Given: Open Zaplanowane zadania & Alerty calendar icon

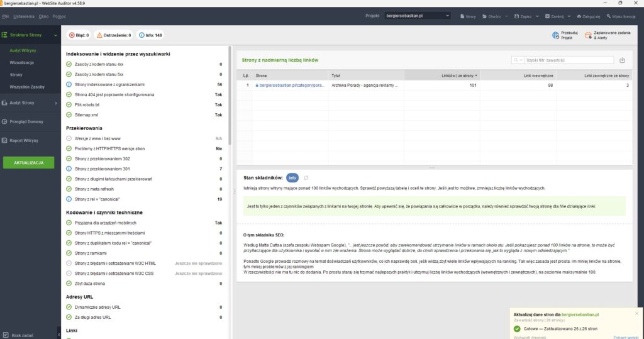Looking at the screenshot, I should pos(588,35).
